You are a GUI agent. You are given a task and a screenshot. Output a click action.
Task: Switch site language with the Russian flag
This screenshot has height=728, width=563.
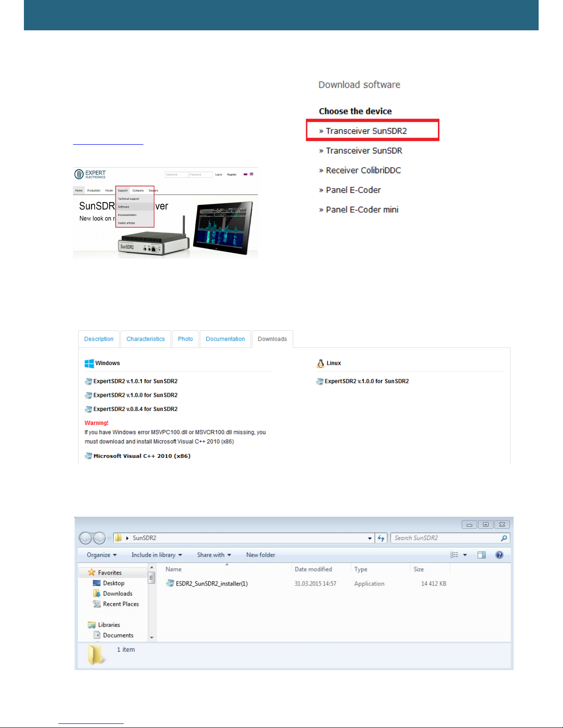(x=245, y=174)
